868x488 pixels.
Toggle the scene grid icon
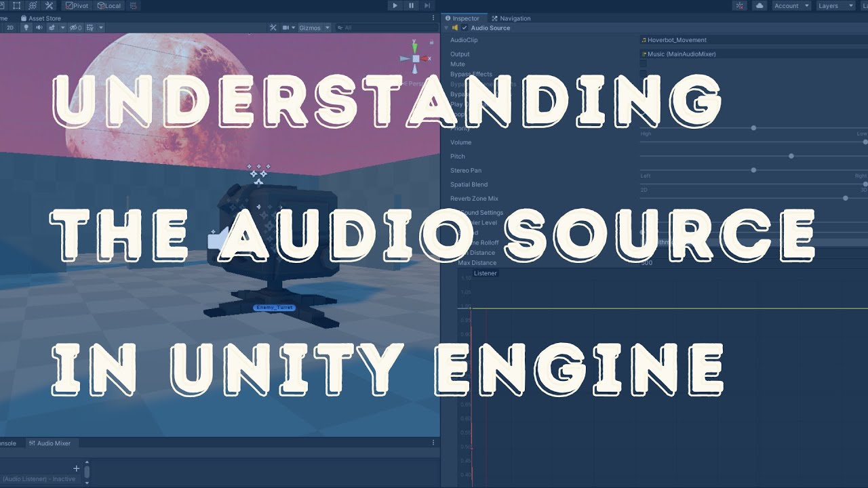(90, 28)
